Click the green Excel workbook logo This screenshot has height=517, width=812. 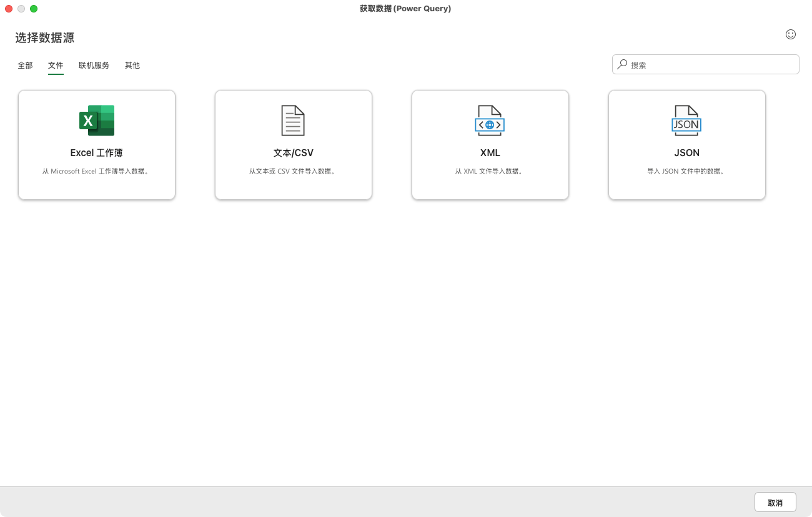point(96,120)
